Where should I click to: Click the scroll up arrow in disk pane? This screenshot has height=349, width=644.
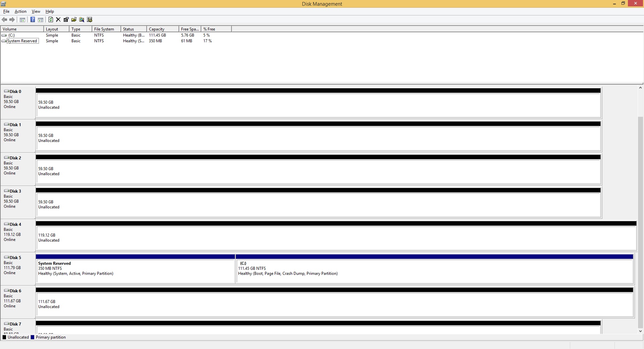[640, 88]
